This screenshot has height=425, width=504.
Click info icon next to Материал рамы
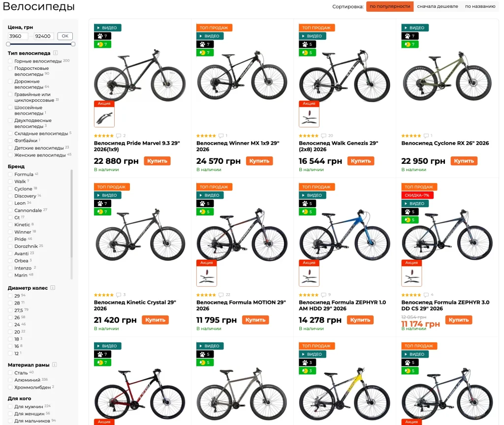54,364
